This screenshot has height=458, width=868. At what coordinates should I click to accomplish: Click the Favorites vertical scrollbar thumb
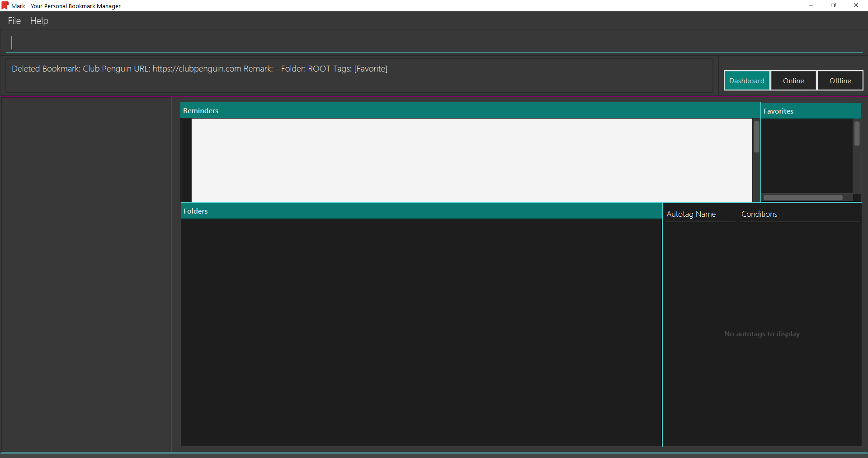coord(857,133)
